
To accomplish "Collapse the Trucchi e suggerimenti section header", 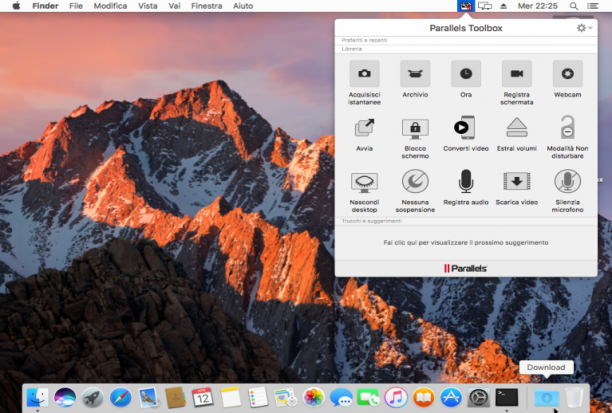I will coord(466,221).
